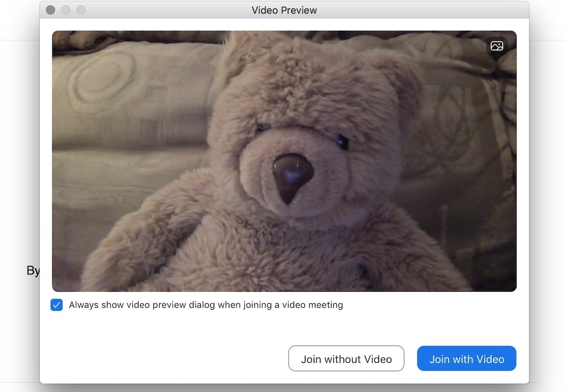565x392 pixels.
Task: Click Join without Video
Action: point(346,359)
